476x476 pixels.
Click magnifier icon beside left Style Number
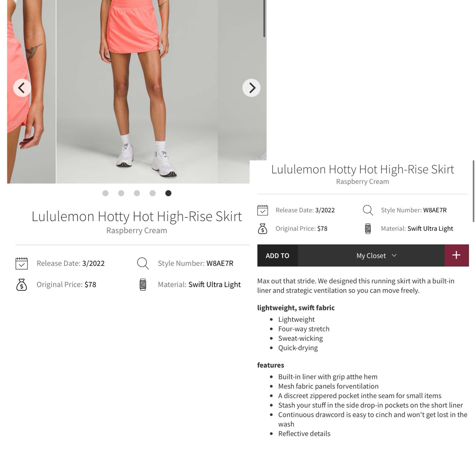(143, 263)
